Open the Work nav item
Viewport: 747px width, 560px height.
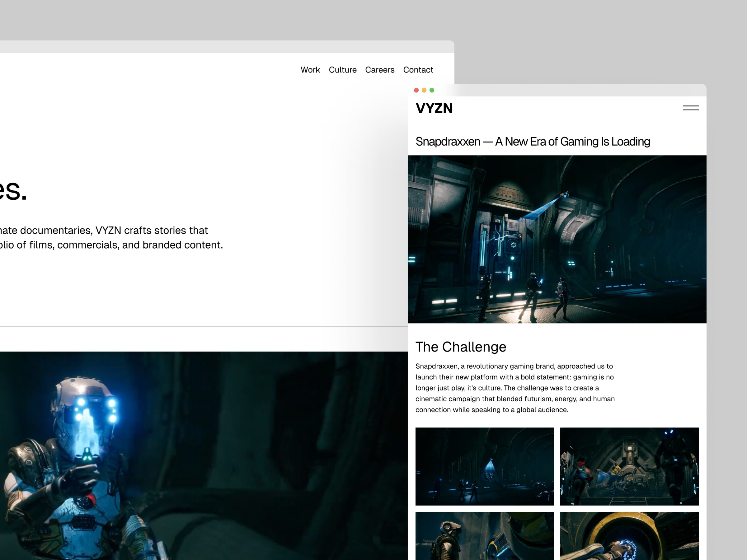click(x=310, y=70)
